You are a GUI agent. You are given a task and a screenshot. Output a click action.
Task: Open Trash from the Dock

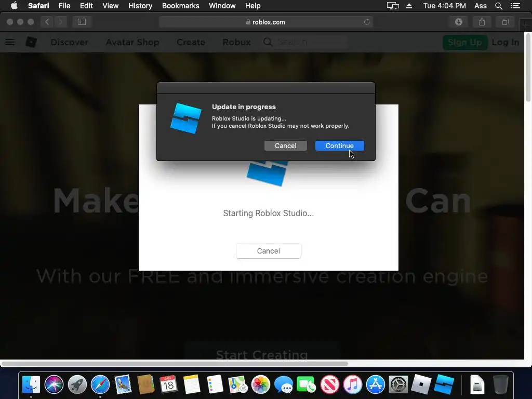pyautogui.click(x=500, y=384)
